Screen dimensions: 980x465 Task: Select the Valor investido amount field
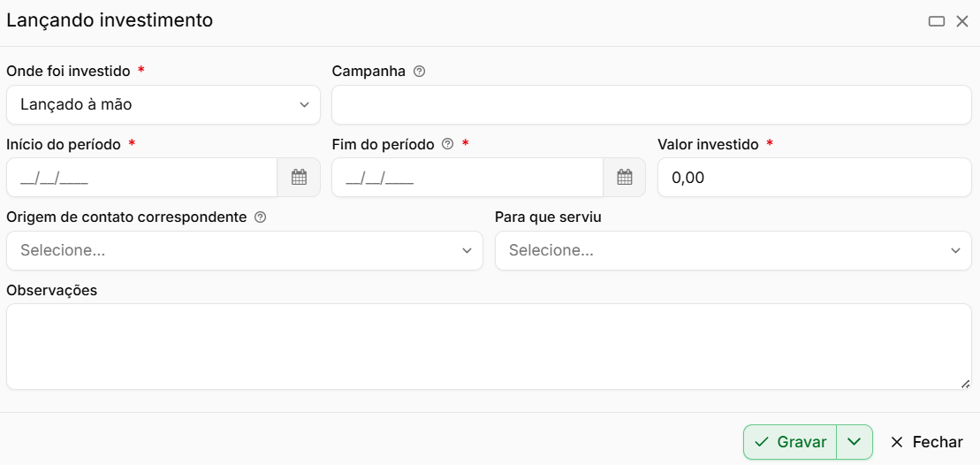coord(815,178)
